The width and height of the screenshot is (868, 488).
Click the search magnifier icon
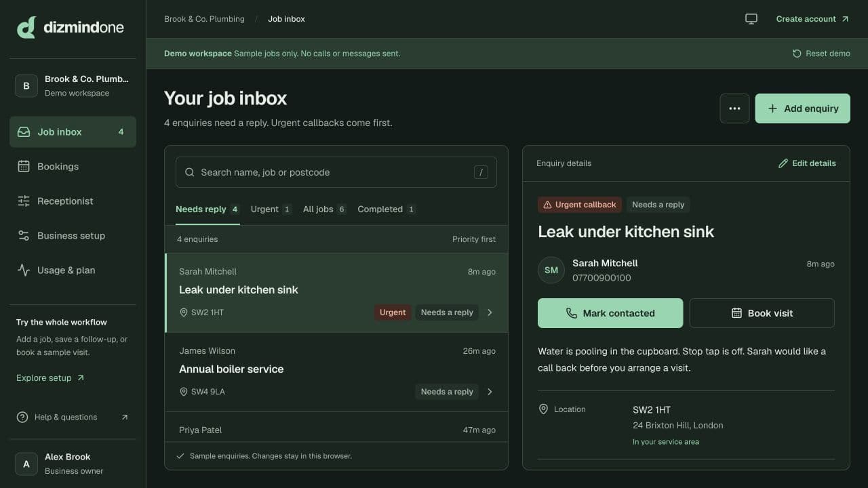(190, 172)
